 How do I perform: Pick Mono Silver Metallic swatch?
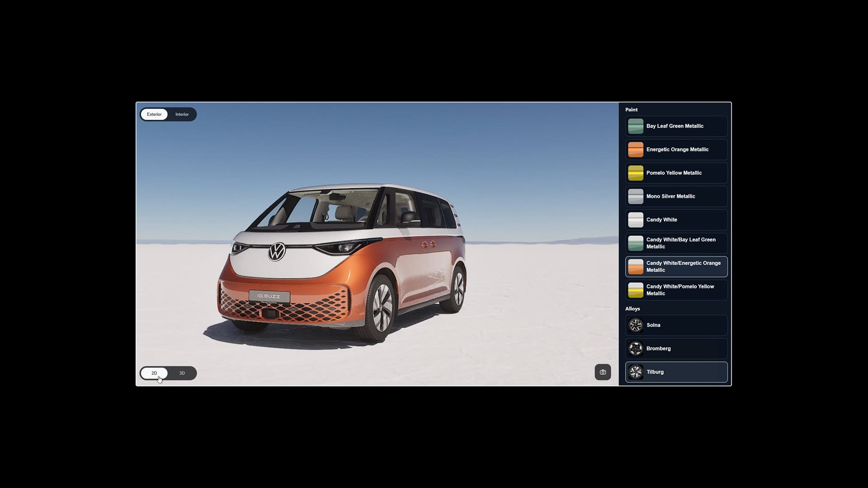click(636, 197)
